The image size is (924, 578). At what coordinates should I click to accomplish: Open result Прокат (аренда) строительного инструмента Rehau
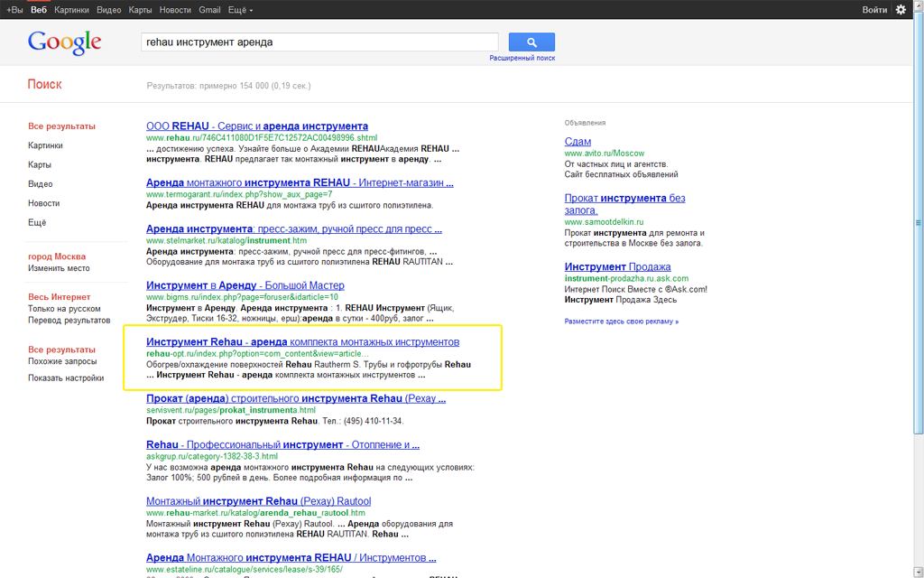pos(296,398)
